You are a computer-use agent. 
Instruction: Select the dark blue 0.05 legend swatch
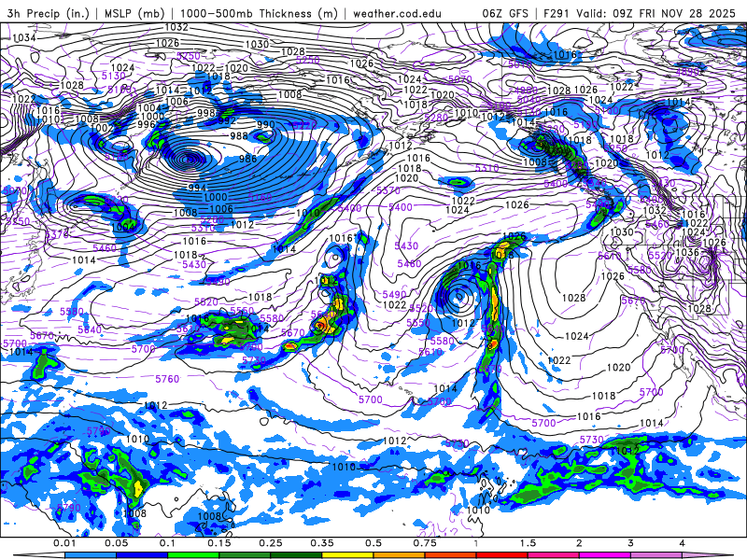tap(142, 555)
